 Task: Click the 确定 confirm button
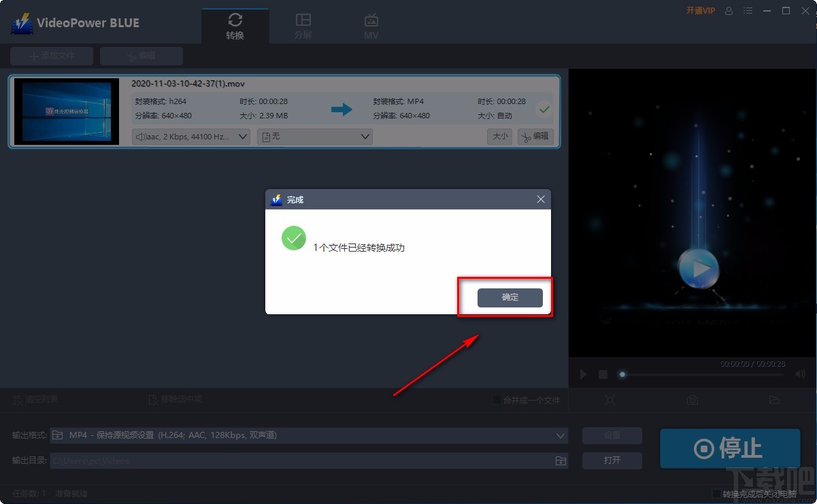click(510, 297)
